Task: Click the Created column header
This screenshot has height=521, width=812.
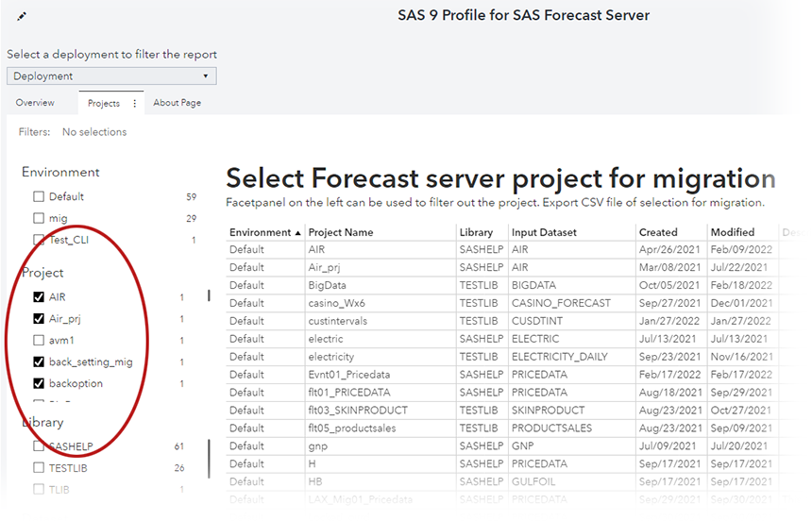Action: [x=658, y=232]
